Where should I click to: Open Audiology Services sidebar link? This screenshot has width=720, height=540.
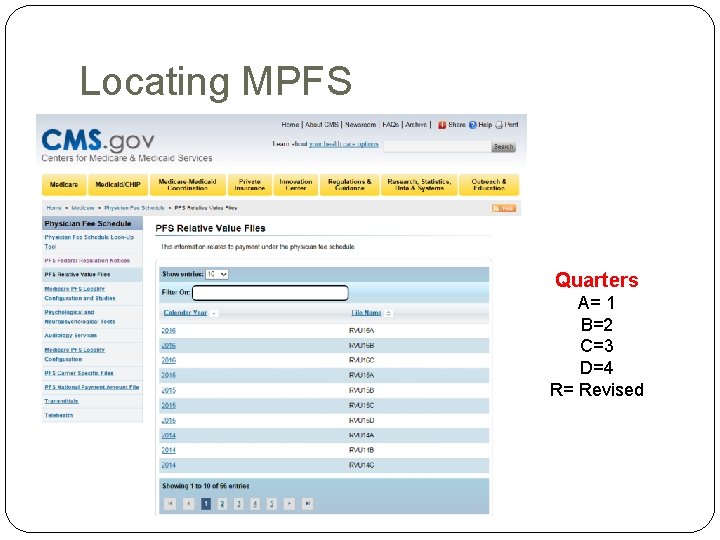(x=70, y=336)
